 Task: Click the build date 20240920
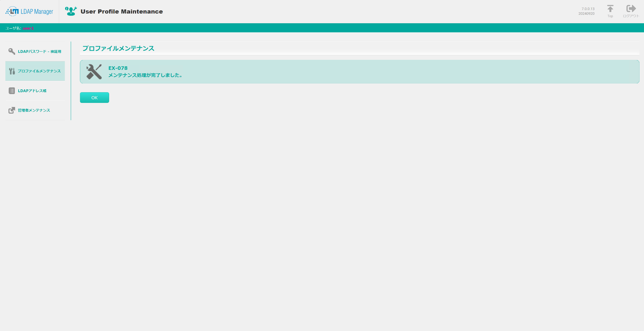(x=586, y=14)
